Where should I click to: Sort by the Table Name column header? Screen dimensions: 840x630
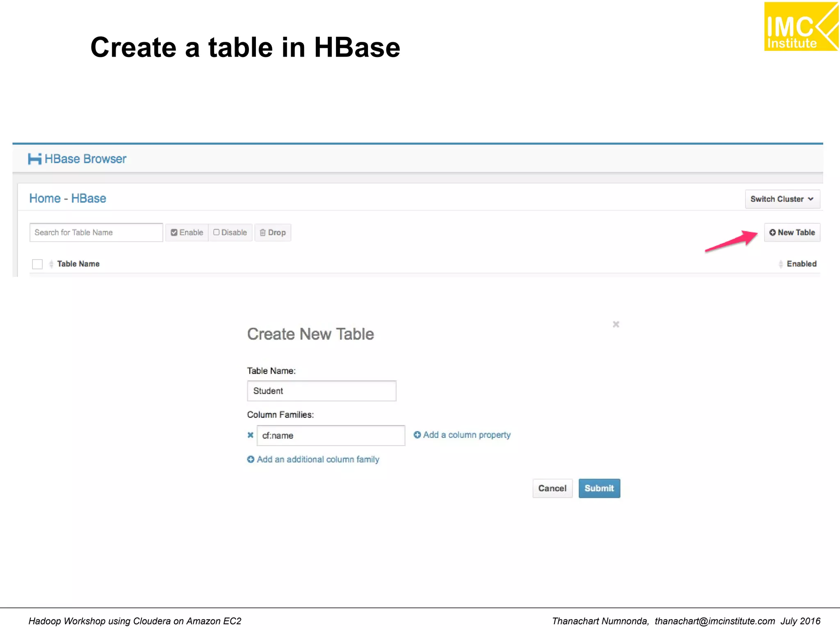(x=78, y=264)
